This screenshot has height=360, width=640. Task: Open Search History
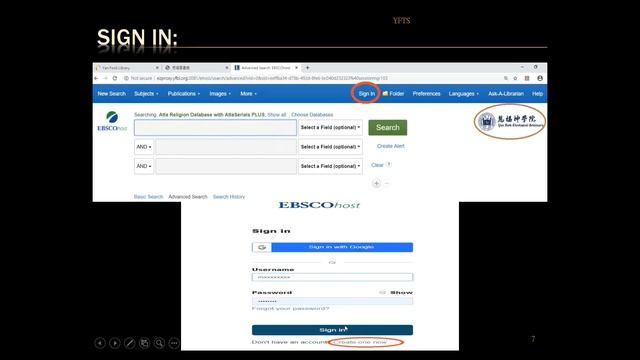click(229, 197)
